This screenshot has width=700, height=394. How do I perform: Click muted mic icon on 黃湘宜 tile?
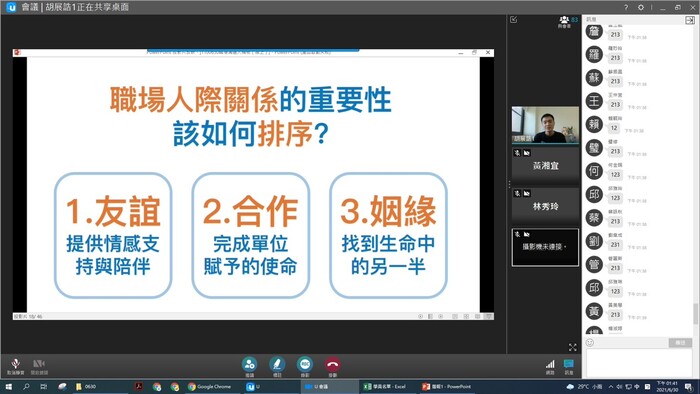point(517,153)
